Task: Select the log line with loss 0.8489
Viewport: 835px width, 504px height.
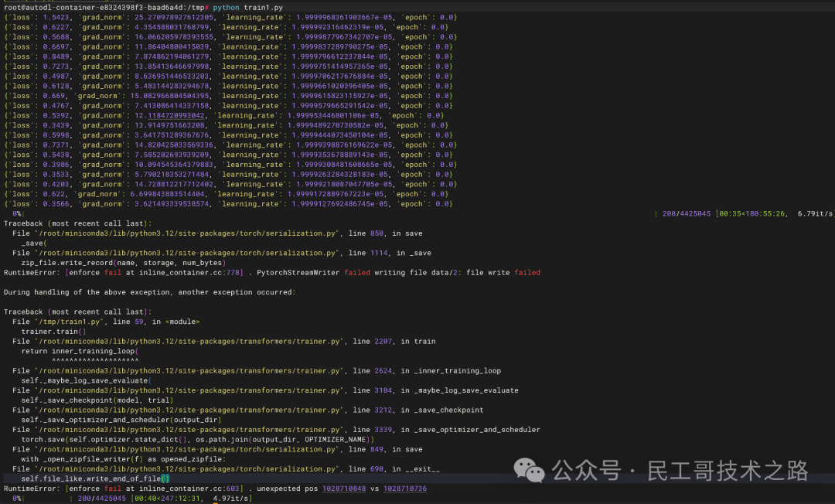Action: (228, 56)
